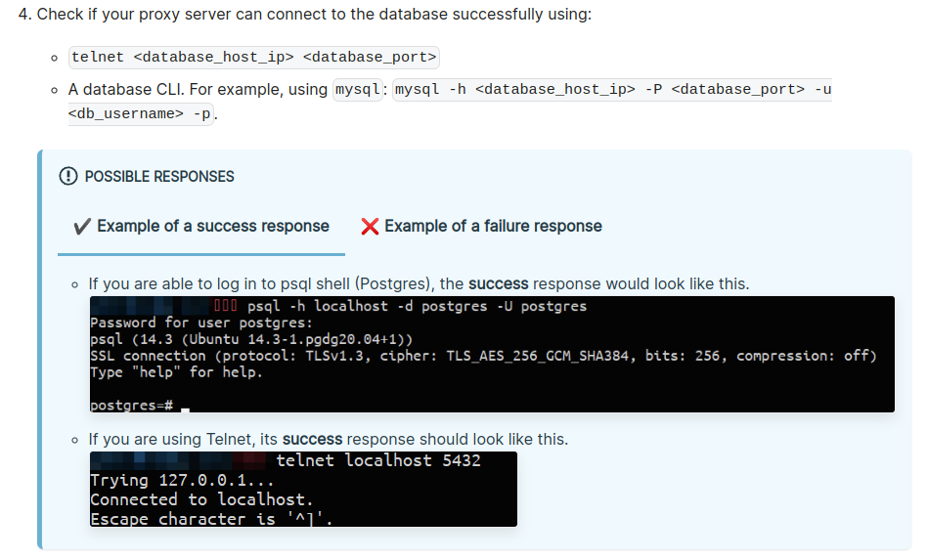This screenshot has width=928, height=560.
Task: Click the telnet localhost 5432 command
Action: (x=378, y=460)
